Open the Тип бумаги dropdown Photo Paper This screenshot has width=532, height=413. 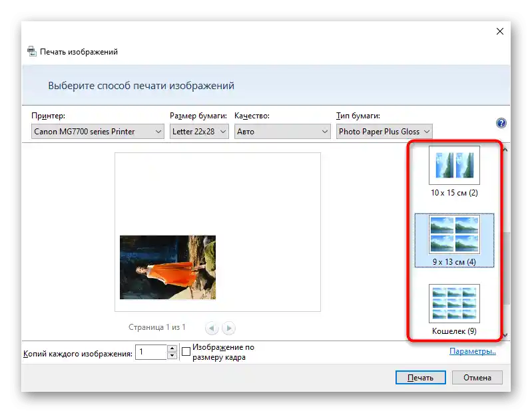pos(384,132)
